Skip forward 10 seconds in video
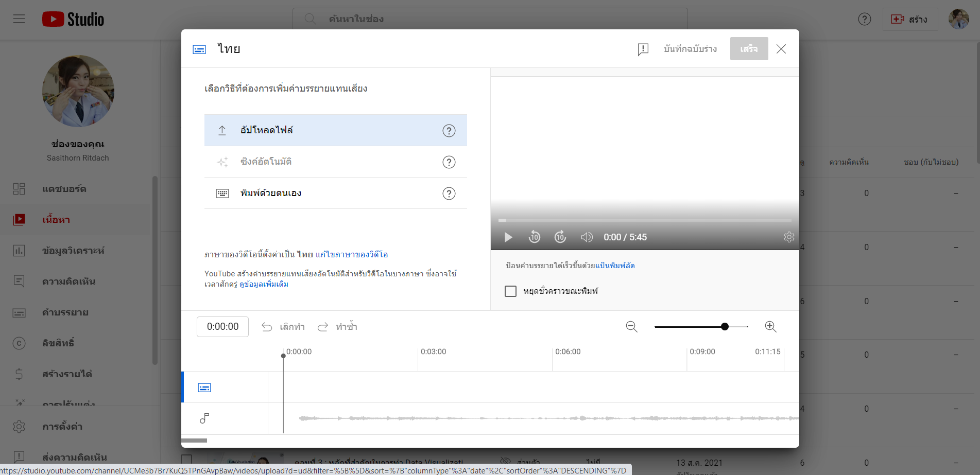 pyautogui.click(x=560, y=237)
